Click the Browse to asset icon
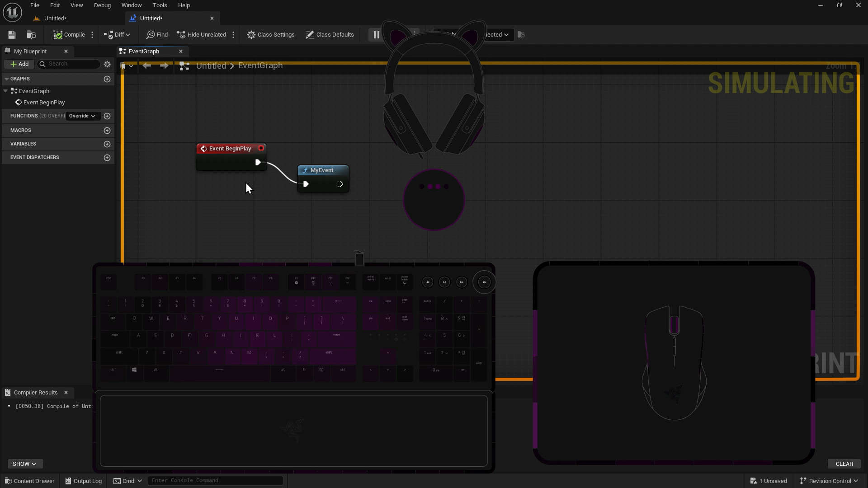The height and width of the screenshot is (488, 868). [x=31, y=35]
